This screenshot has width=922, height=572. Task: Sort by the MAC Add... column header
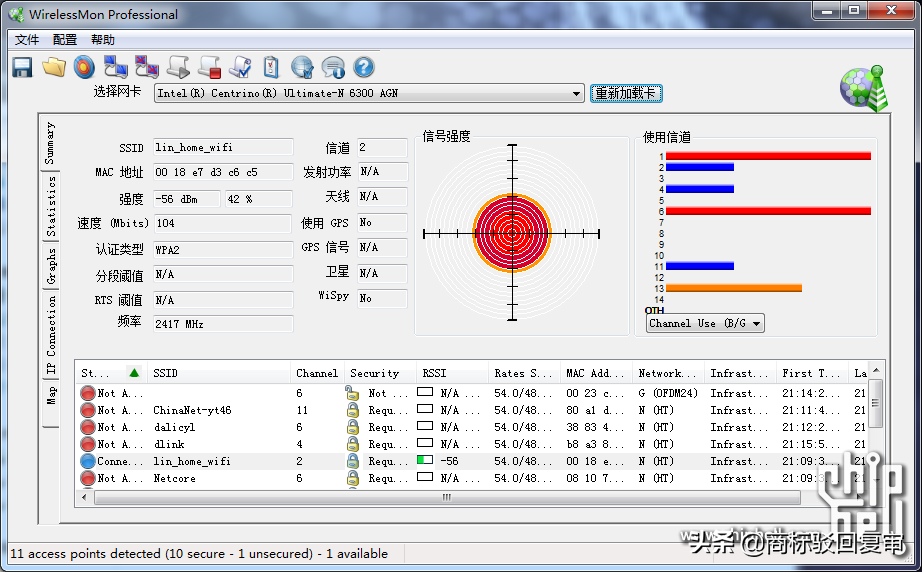pos(596,373)
